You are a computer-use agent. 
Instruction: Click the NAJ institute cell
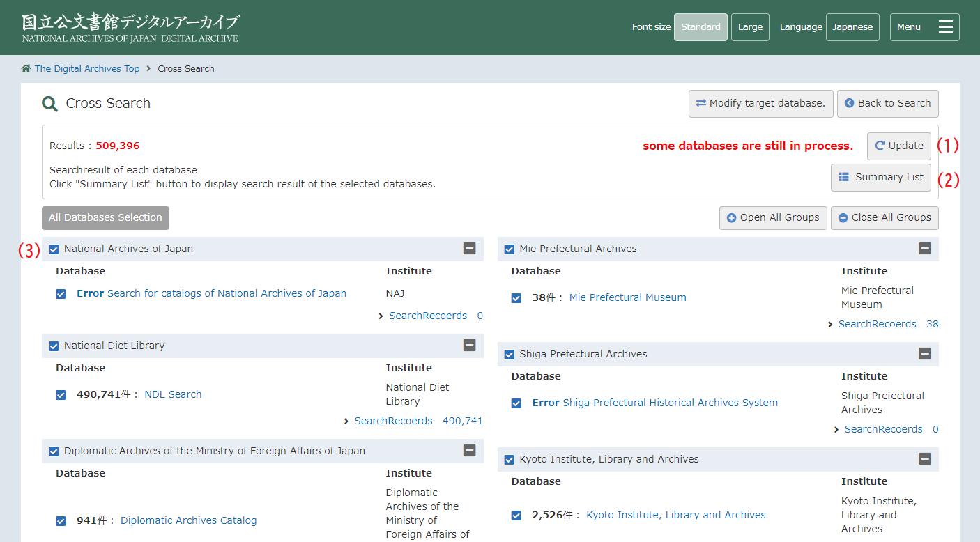click(395, 293)
